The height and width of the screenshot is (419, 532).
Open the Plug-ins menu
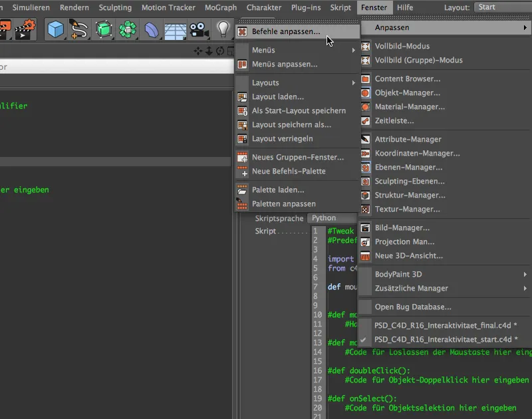coord(306,7)
